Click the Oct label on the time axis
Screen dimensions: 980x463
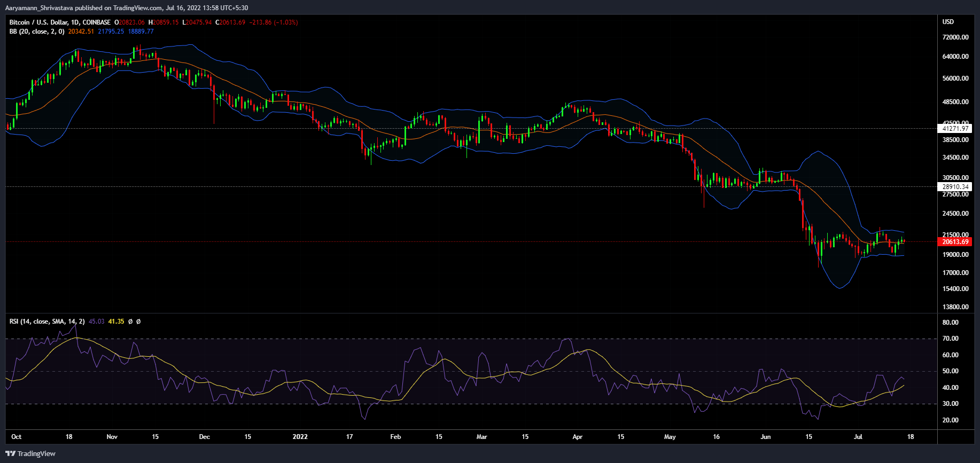pos(17,437)
